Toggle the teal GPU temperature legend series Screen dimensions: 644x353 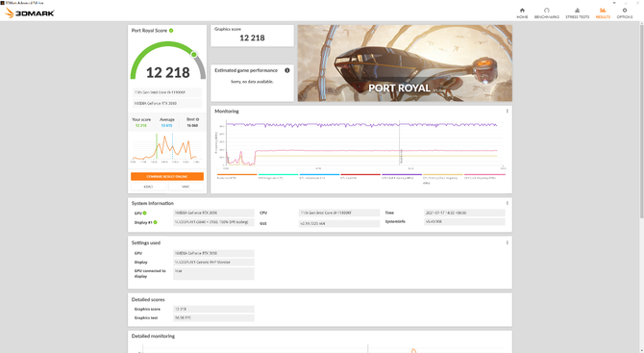pos(278,176)
